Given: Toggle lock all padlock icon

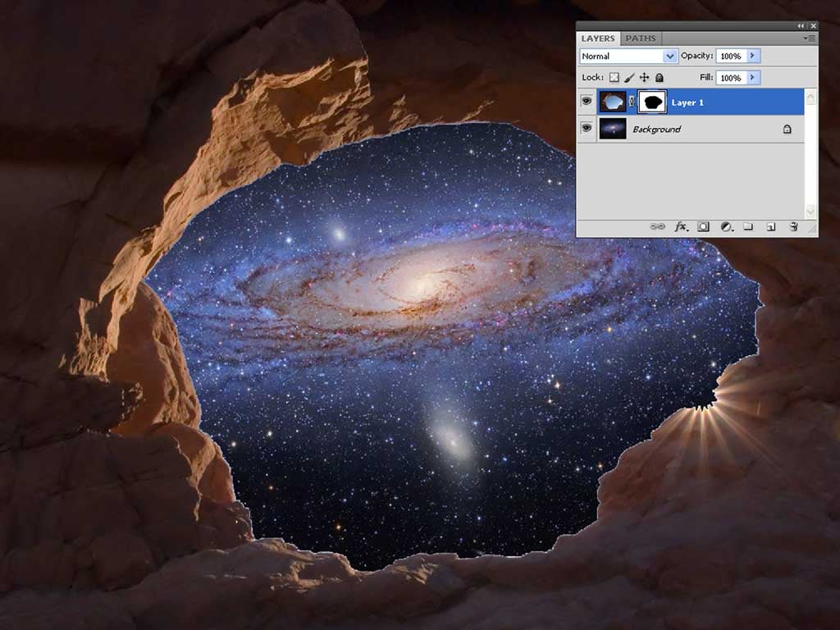Looking at the screenshot, I should (x=660, y=78).
